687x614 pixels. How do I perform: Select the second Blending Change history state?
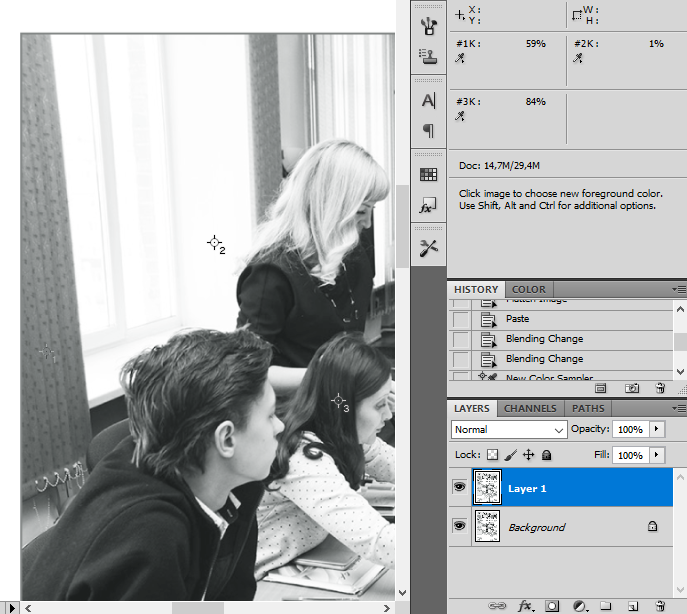click(x=561, y=359)
